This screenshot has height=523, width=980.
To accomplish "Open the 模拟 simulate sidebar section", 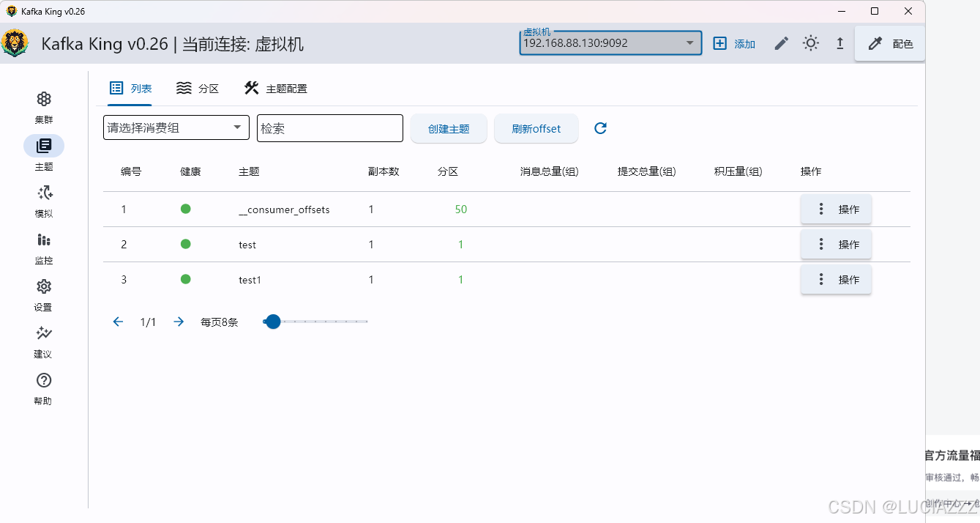I will point(44,201).
